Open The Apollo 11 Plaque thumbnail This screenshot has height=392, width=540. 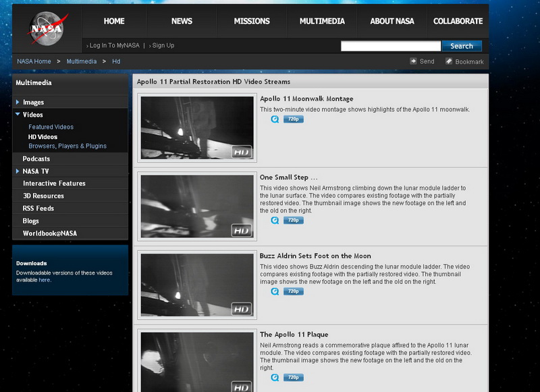click(x=197, y=362)
